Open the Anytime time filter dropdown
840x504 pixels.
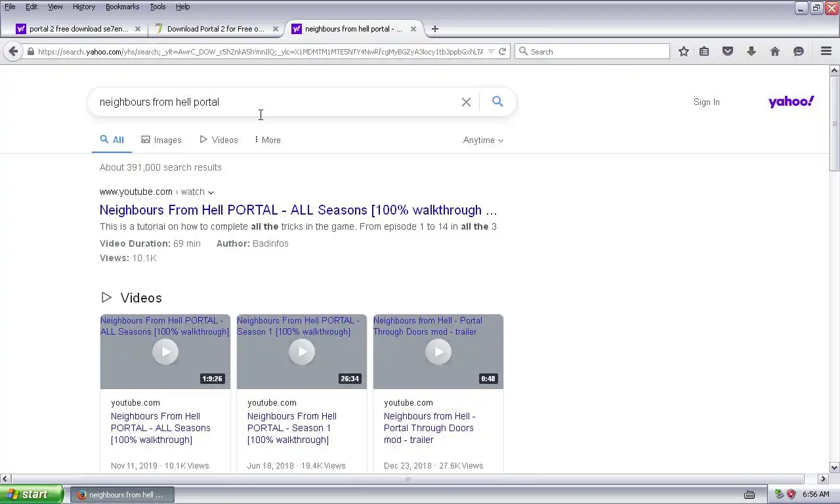click(483, 140)
